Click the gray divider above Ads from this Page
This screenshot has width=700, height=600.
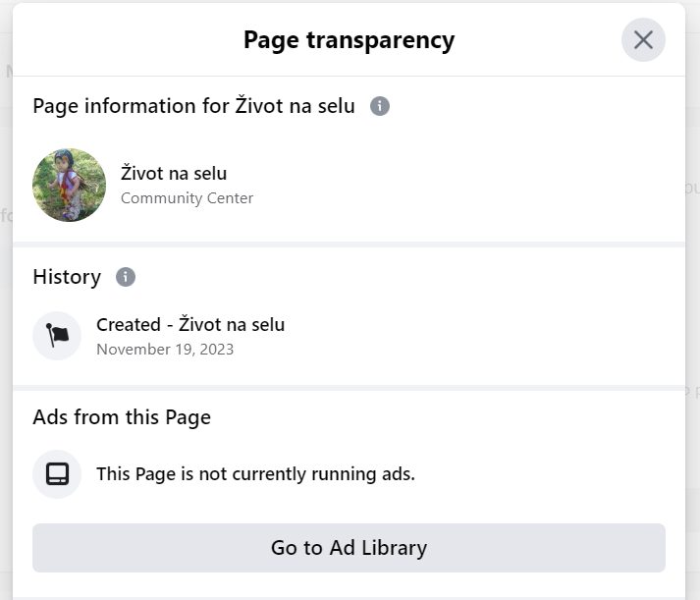[349, 388]
